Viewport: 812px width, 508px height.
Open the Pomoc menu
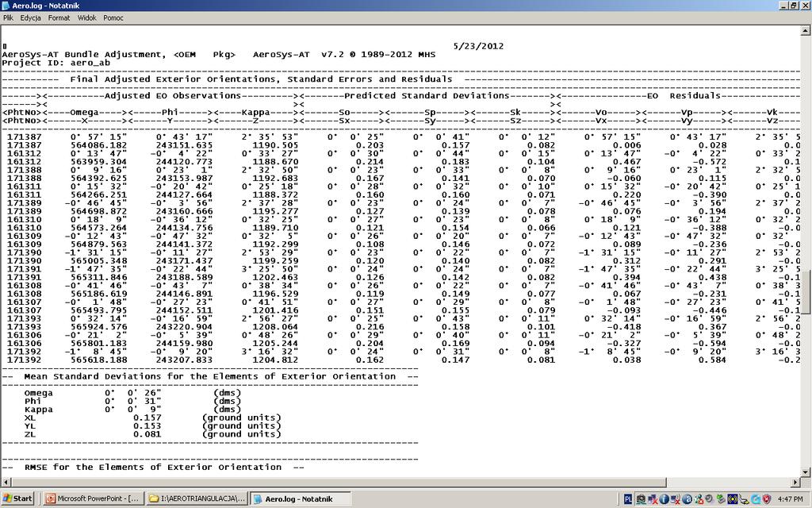113,17
